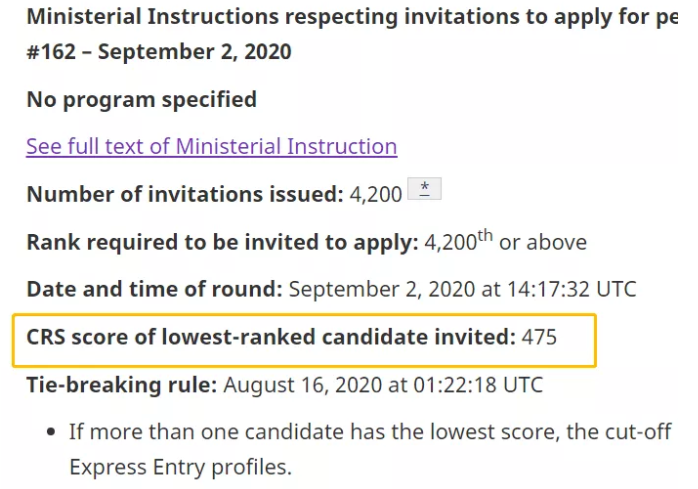Select the "September 2, 2020 at 14:17:32 UTC" value
Viewport: 698px width, 489px height.
point(462,289)
